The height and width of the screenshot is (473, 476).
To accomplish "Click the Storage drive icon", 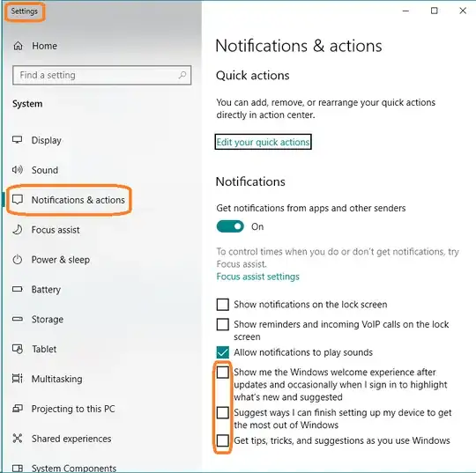I will (x=18, y=319).
